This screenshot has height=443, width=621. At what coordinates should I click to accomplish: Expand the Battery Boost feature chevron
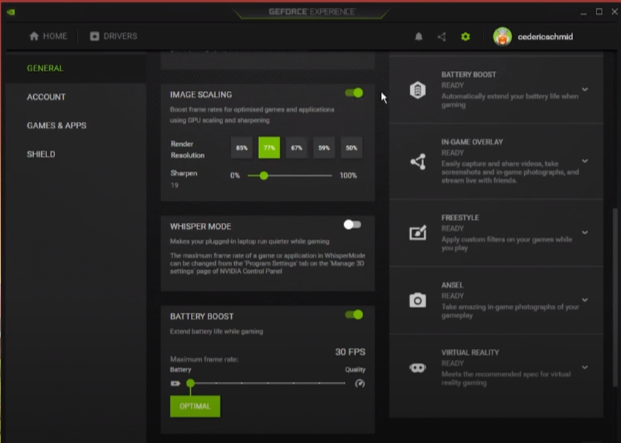point(585,89)
